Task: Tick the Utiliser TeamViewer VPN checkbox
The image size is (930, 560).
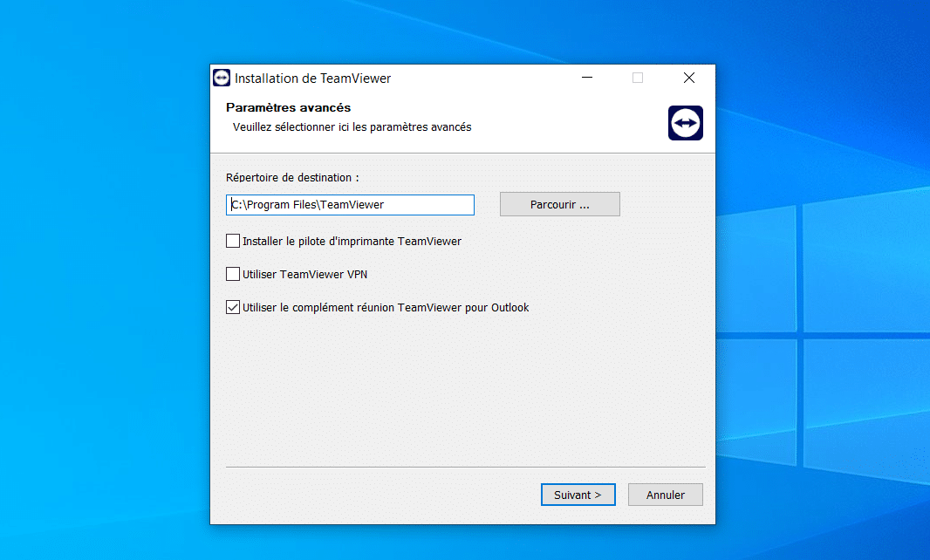Action: pyautogui.click(x=233, y=274)
